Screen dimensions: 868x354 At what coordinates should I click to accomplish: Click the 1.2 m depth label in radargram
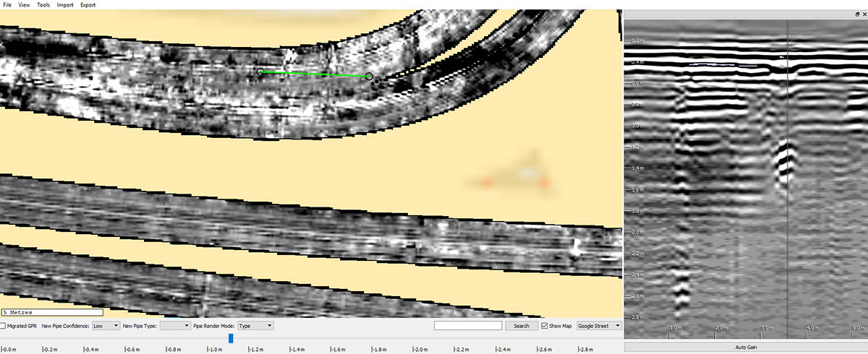click(637, 147)
